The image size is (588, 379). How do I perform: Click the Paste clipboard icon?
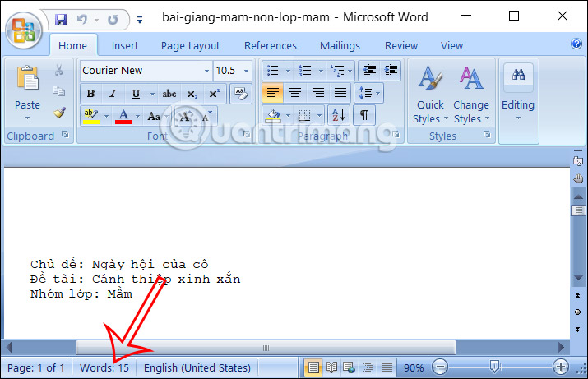pyautogui.click(x=27, y=78)
